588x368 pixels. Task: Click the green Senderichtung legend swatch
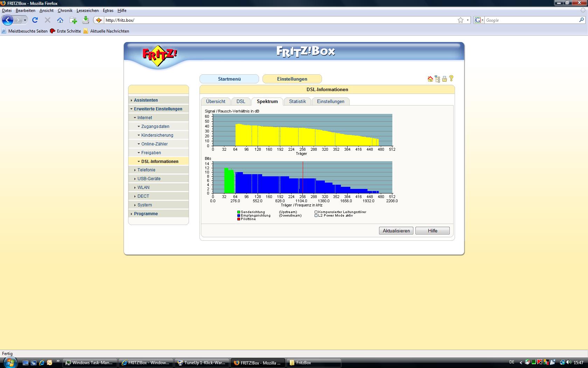[239, 212]
